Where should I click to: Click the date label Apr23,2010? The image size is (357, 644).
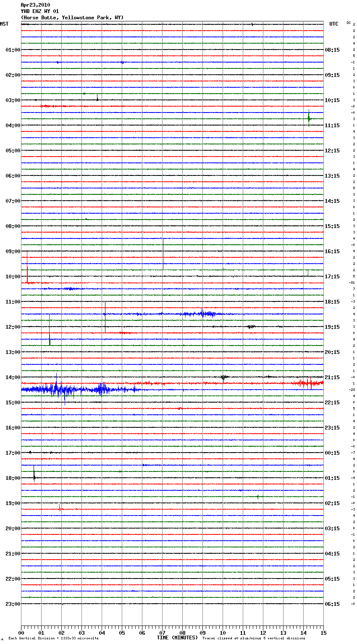[x=35, y=5]
